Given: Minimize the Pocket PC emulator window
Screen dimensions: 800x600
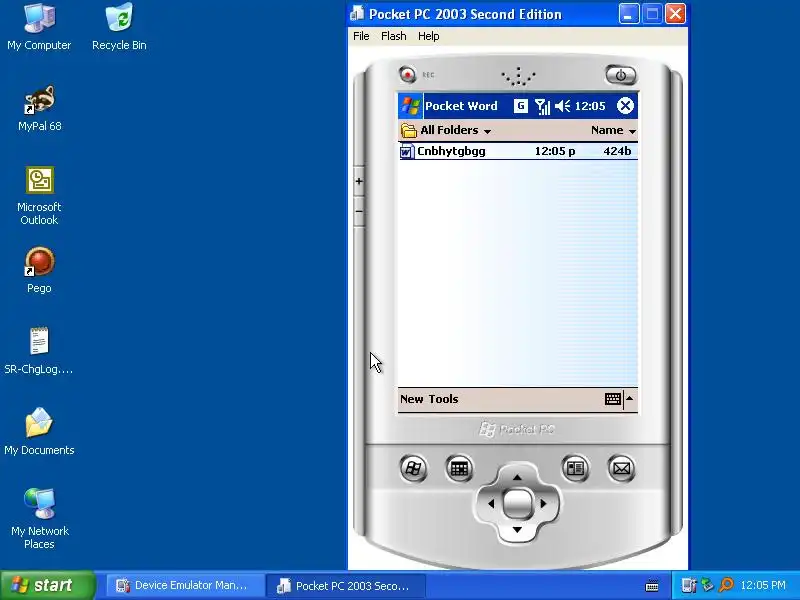Looking at the screenshot, I should (629, 14).
